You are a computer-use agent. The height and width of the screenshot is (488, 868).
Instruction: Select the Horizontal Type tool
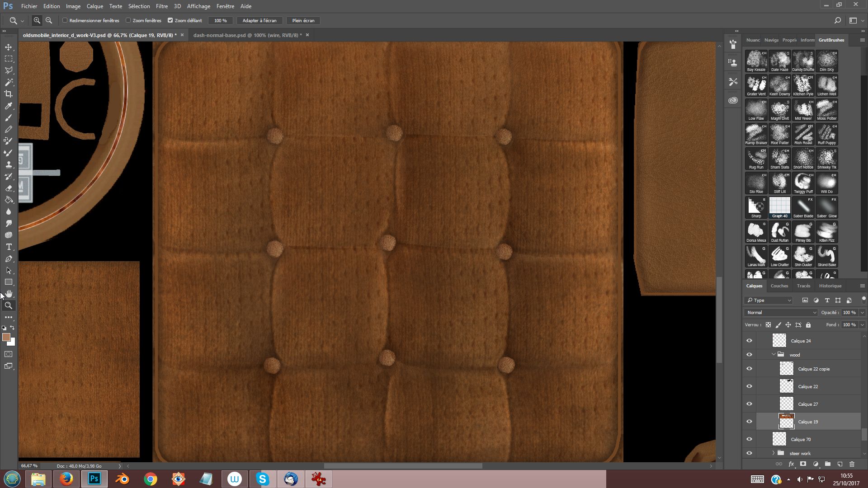point(9,247)
